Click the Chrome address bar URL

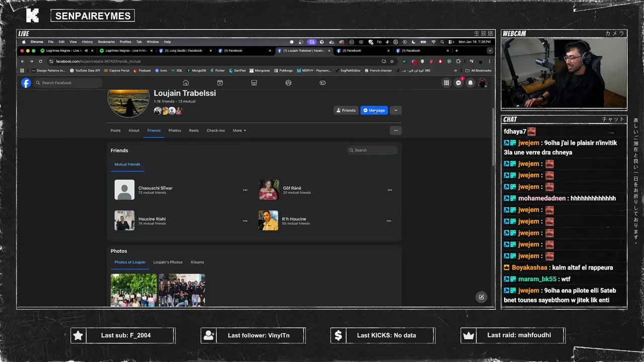(x=98, y=61)
